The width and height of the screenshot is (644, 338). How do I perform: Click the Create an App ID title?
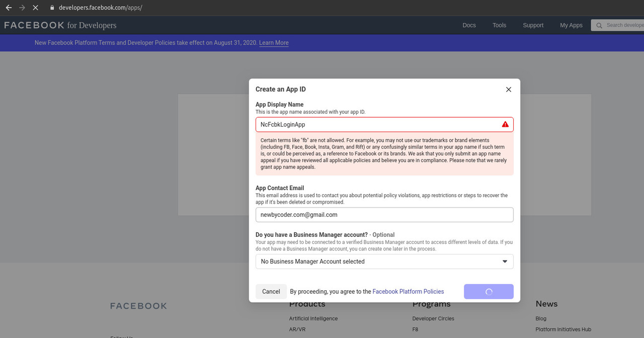(x=281, y=90)
